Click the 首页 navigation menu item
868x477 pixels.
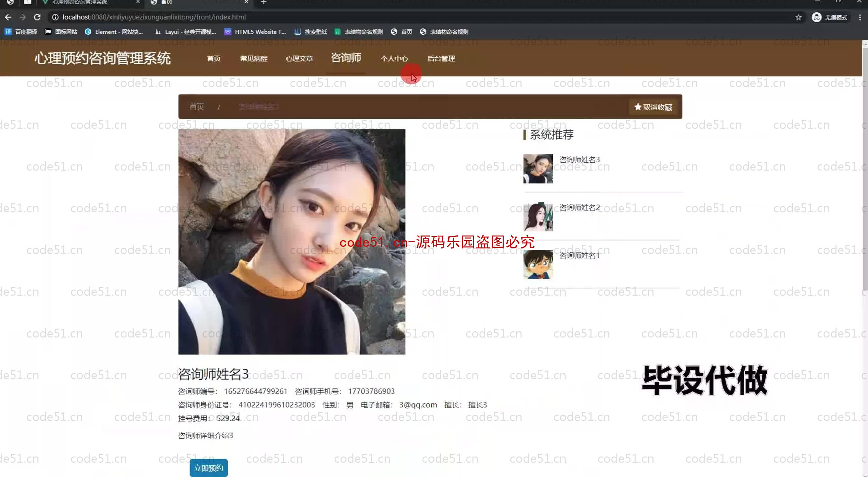pos(213,58)
